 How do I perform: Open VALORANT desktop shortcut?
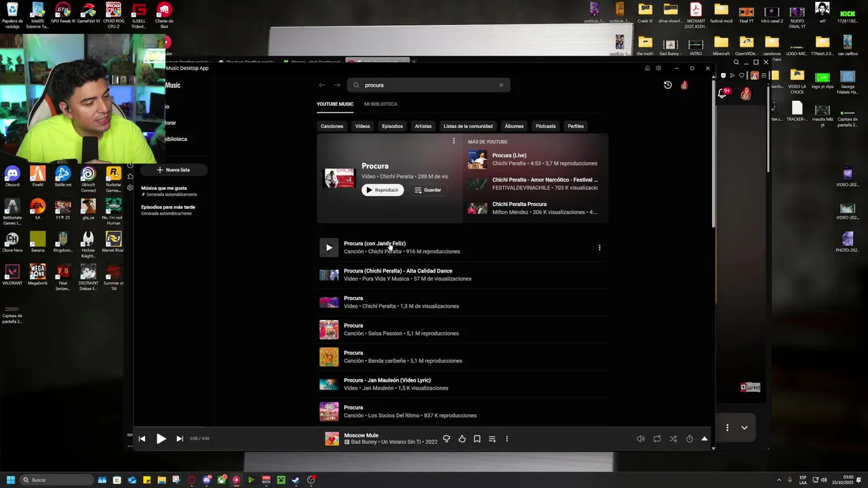click(x=12, y=274)
